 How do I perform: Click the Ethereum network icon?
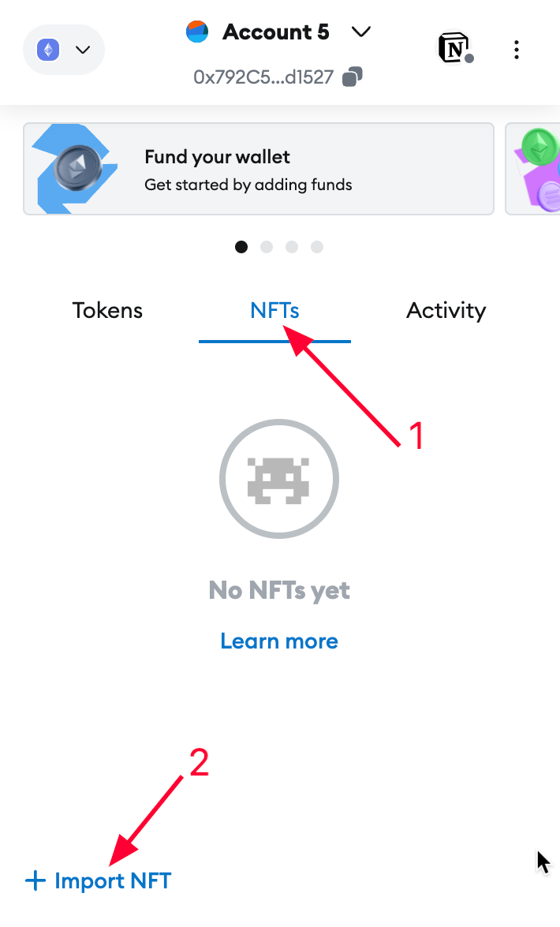[49, 50]
